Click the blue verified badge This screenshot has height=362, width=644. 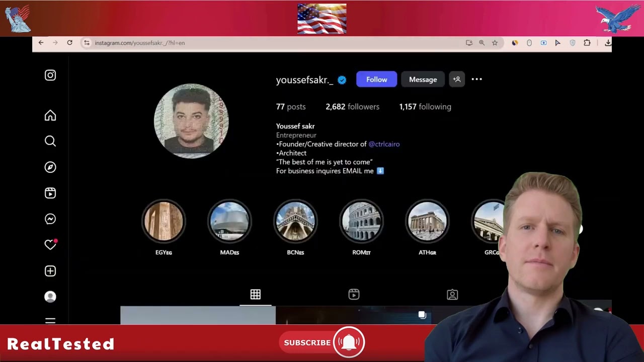click(x=342, y=79)
